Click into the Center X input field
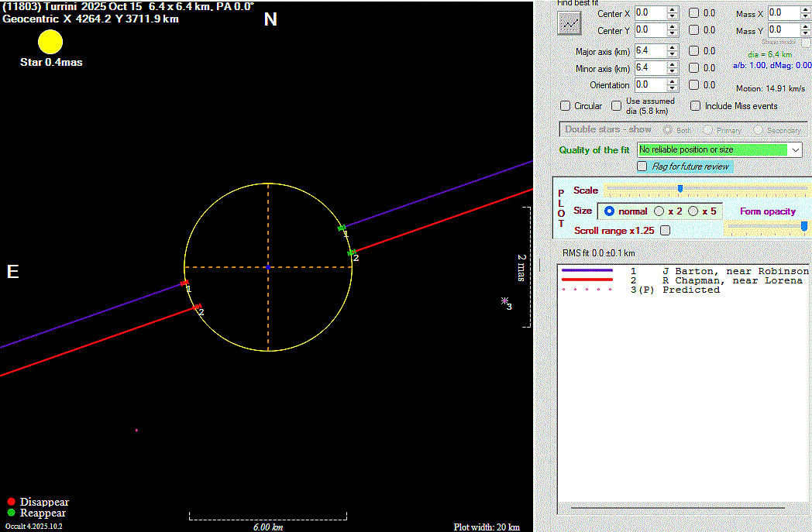 click(x=649, y=13)
